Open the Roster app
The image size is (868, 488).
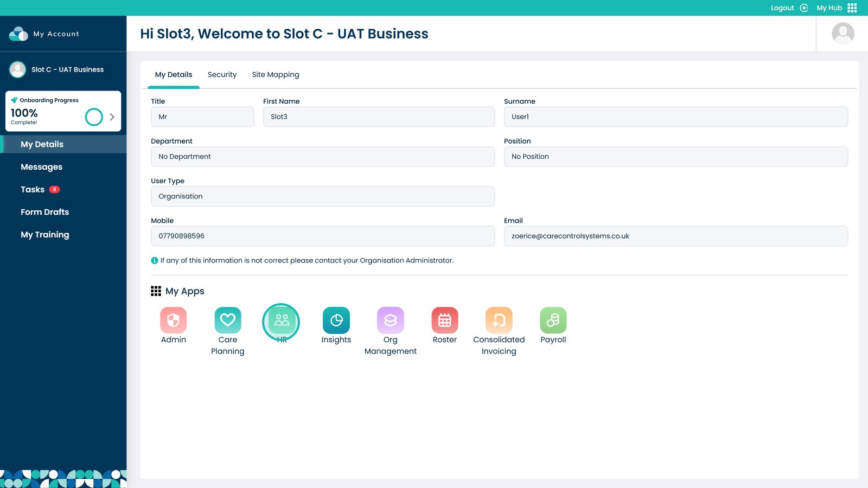click(x=444, y=320)
